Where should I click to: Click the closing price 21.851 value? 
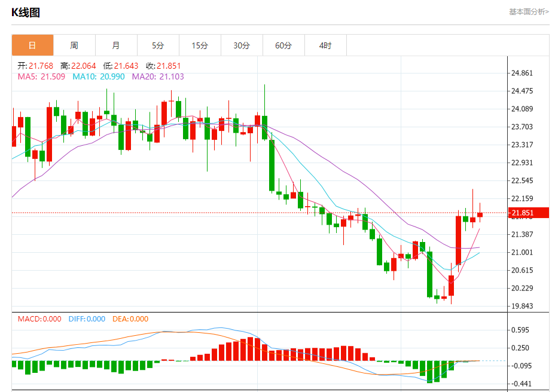(169, 66)
